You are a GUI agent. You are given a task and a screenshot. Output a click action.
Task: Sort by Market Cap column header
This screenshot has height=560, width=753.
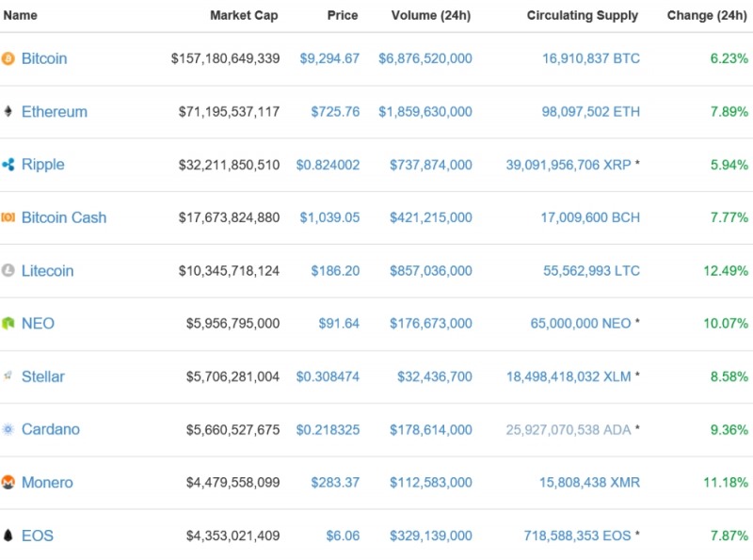[244, 15]
